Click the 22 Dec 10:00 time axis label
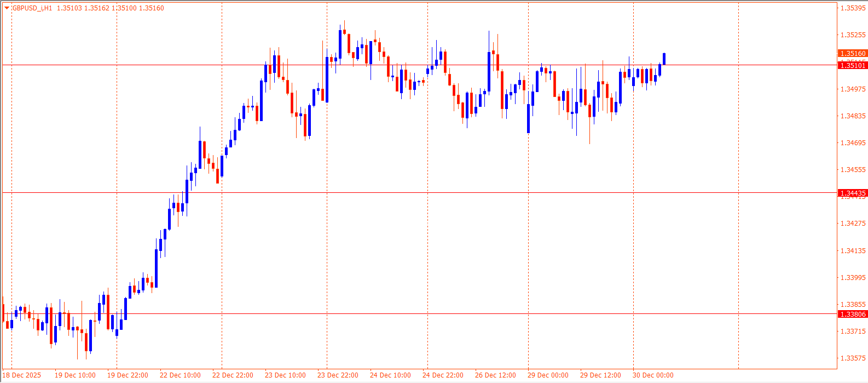 tap(180, 375)
